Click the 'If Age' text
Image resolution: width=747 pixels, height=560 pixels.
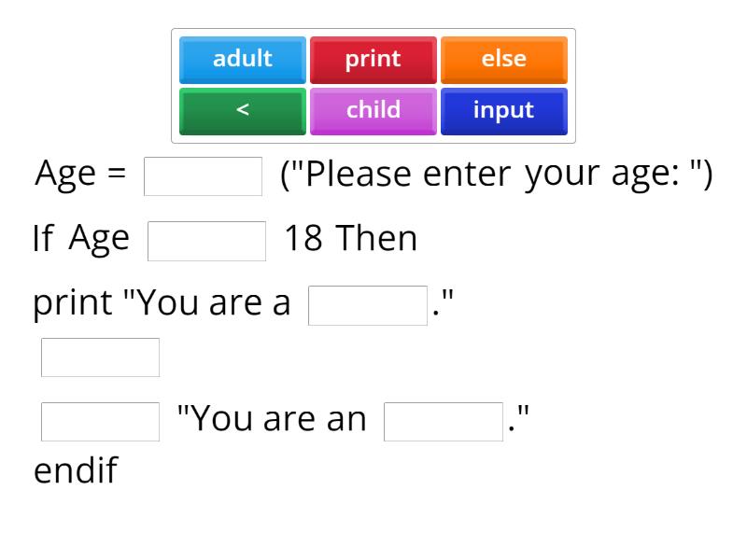(81, 240)
